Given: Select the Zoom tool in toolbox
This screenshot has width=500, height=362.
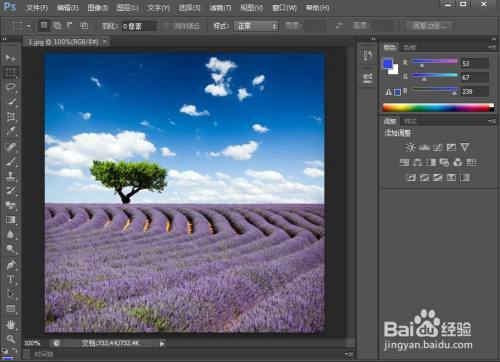Looking at the screenshot, I should coord(10,339).
